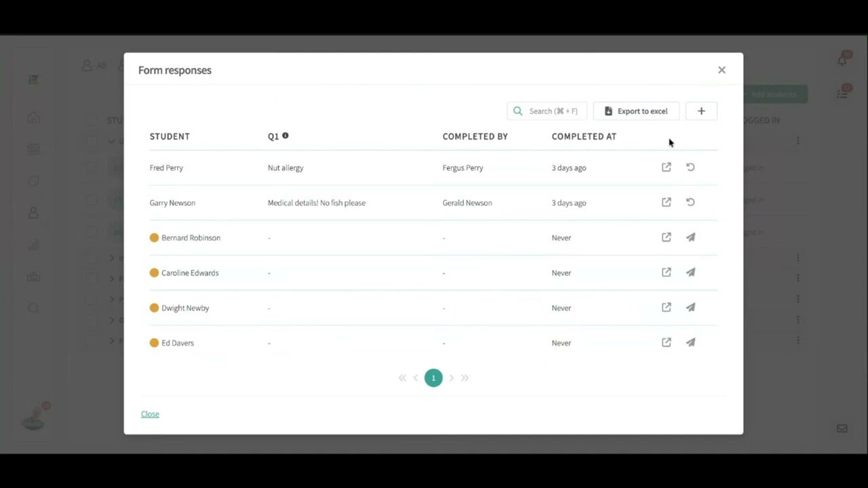Click the Export to excel button
Viewport: 868px width, 488px height.
pyautogui.click(x=636, y=111)
